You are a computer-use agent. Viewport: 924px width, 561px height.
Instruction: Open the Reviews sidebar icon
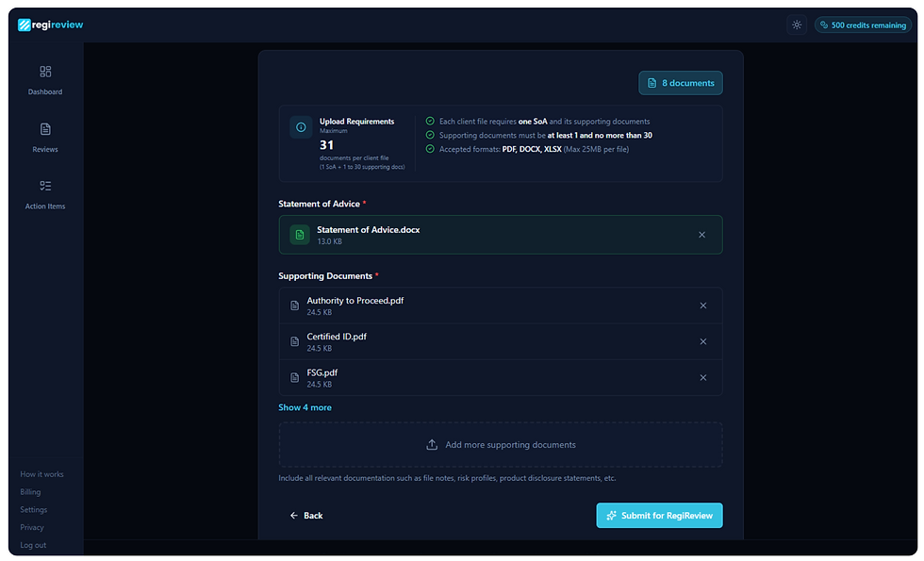click(45, 129)
